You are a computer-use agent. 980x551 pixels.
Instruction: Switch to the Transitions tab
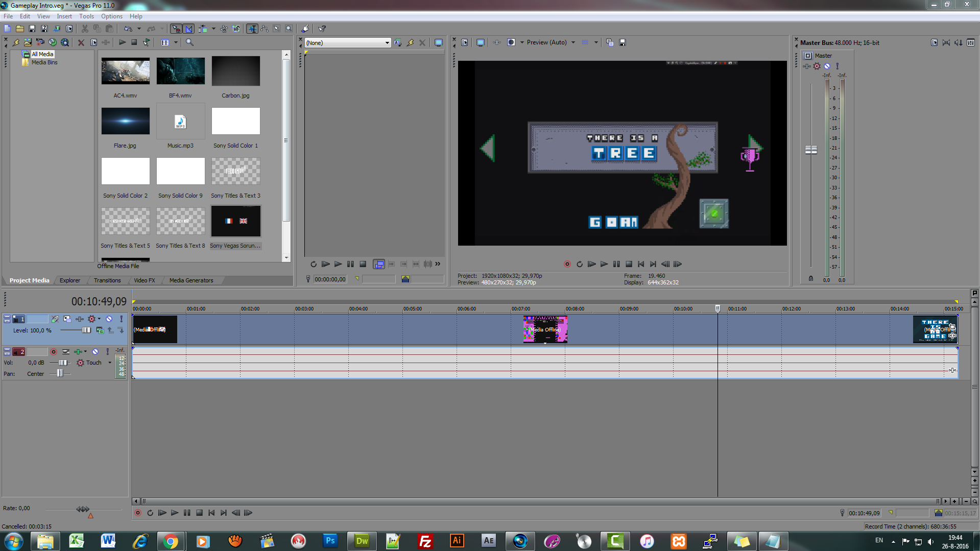click(107, 280)
